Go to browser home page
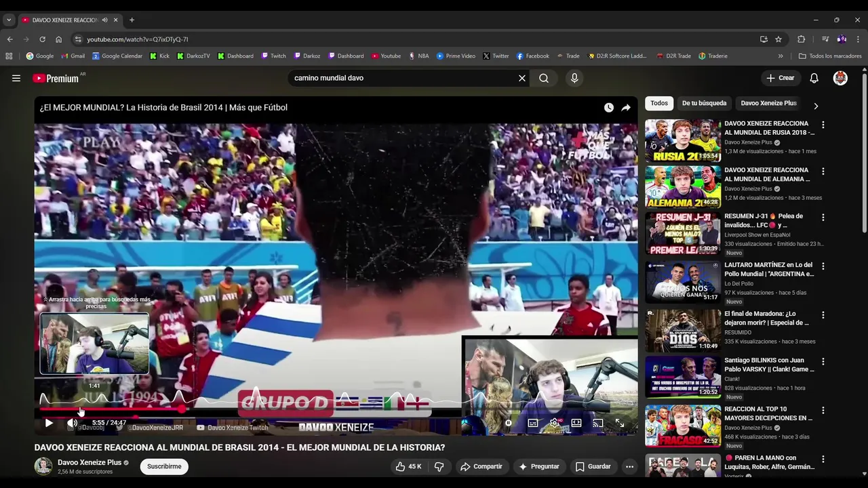 click(x=58, y=39)
